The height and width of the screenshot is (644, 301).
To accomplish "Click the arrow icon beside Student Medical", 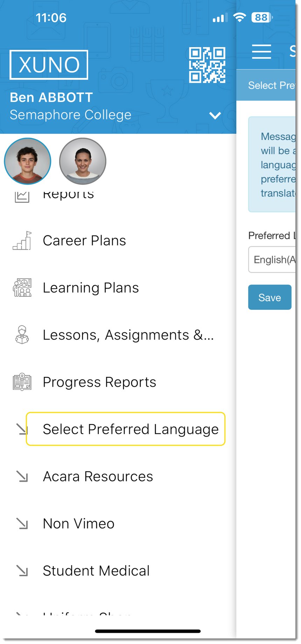I will (22, 571).
